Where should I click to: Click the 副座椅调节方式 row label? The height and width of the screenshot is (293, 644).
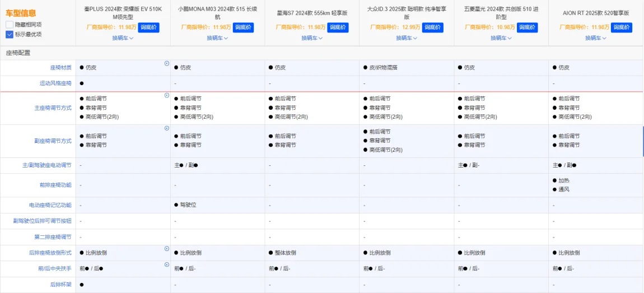(53, 141)
